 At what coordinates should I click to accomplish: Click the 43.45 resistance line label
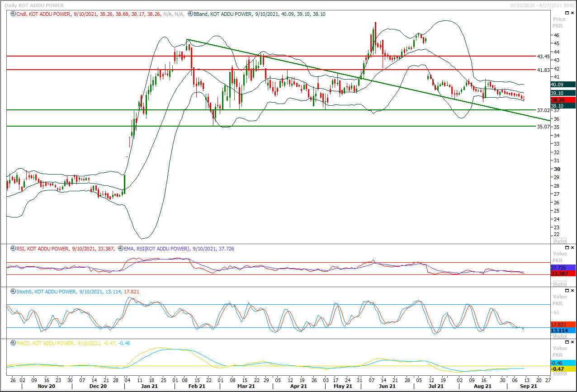(543, 57)
